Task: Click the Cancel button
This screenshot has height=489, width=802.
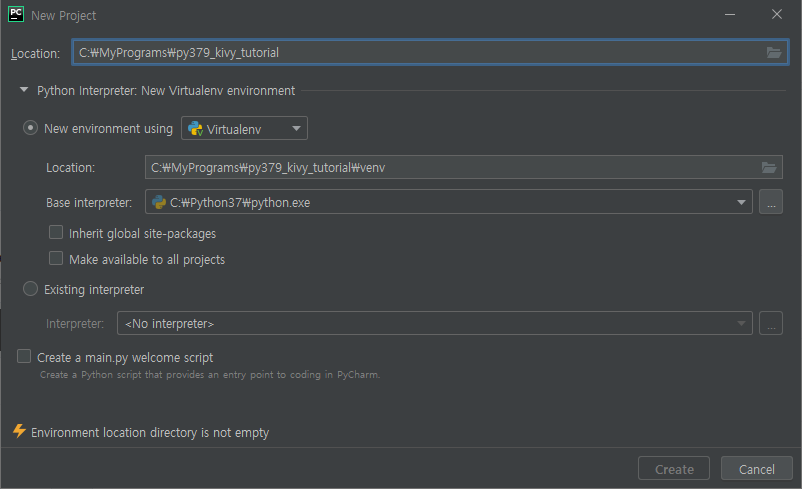Action: pyautogui.click(x=756, y=469)
